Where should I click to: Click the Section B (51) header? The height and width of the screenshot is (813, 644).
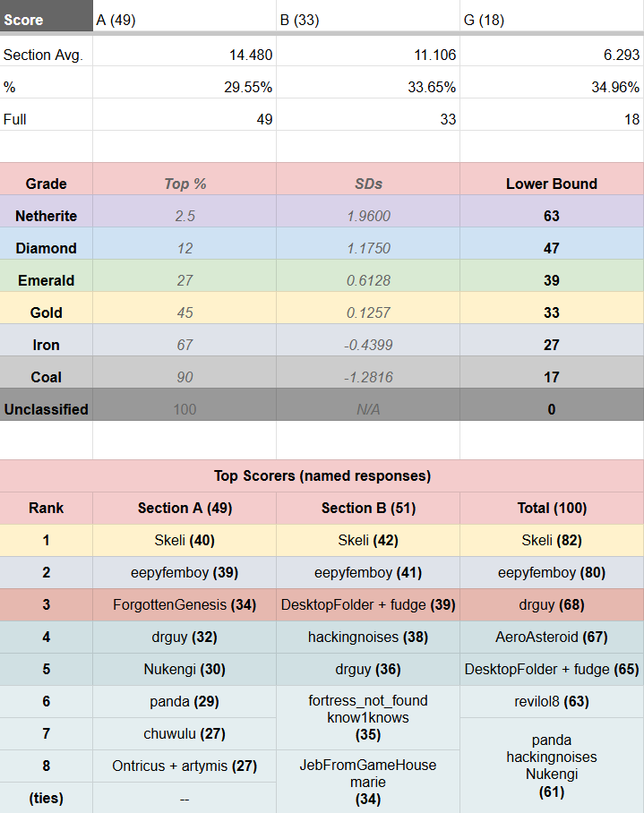(x=368, y=509)
